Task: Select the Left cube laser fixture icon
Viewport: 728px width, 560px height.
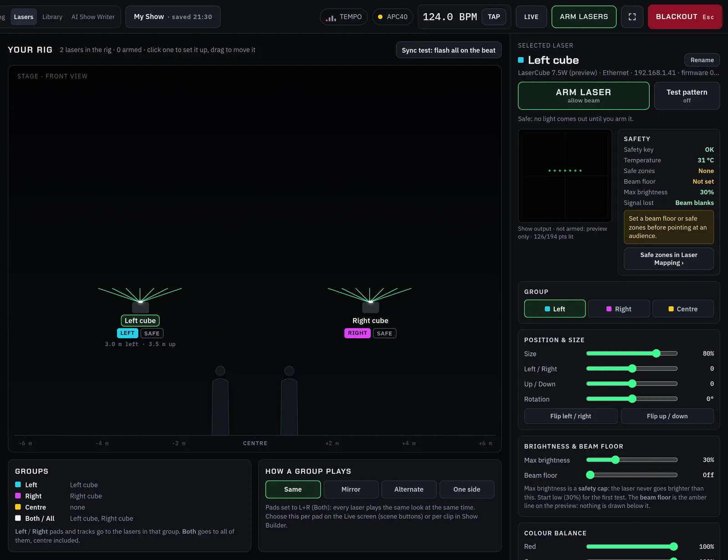Action: click(140, 306)
